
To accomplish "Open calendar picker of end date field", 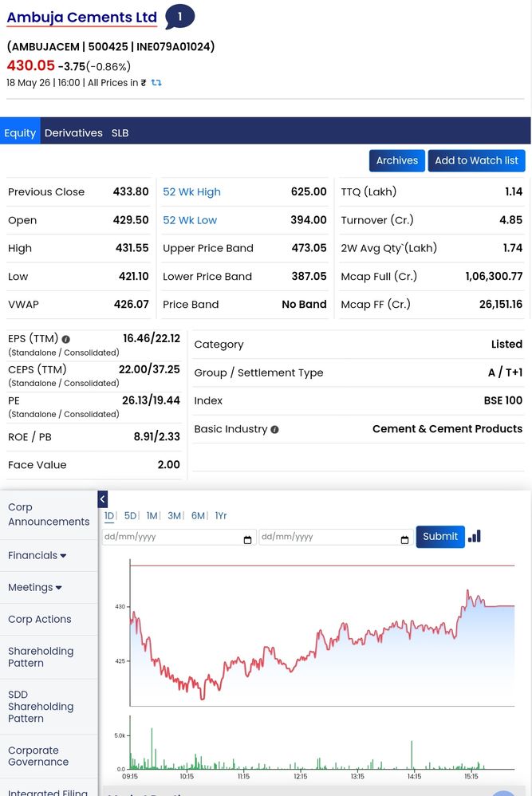I will click(x=404, y=540).
